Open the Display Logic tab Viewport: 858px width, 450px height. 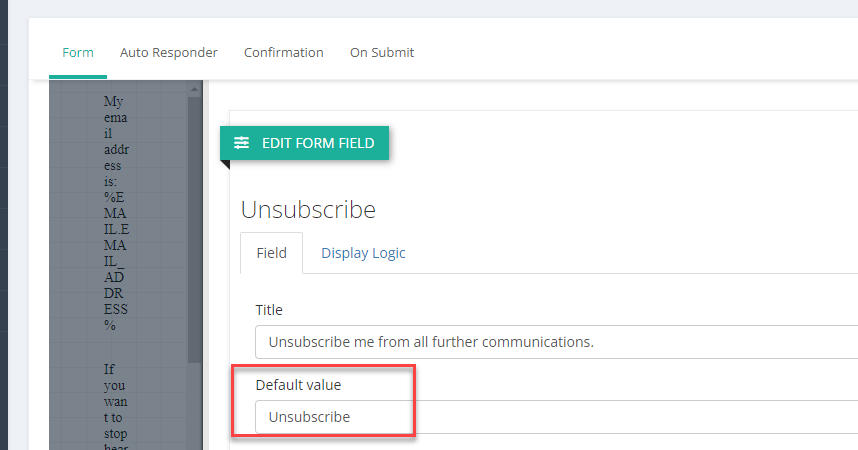[363, 253]
